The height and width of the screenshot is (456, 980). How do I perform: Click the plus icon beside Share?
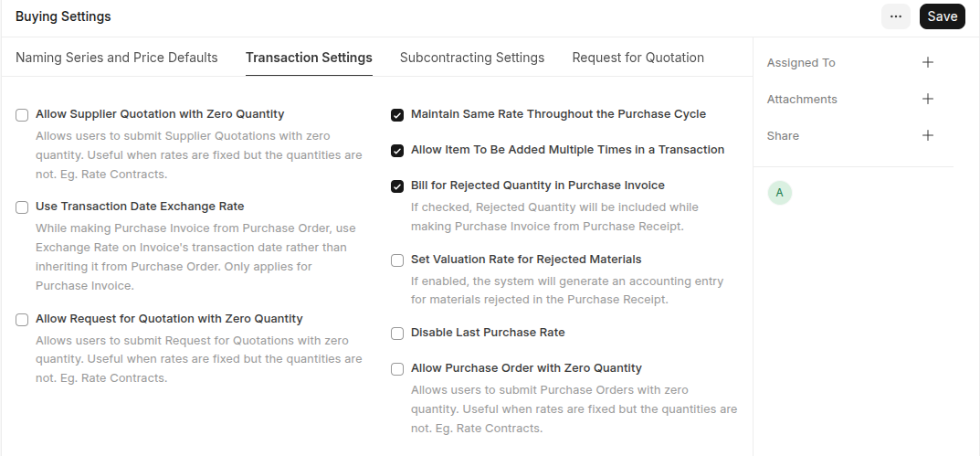click(x=928, y=135)
